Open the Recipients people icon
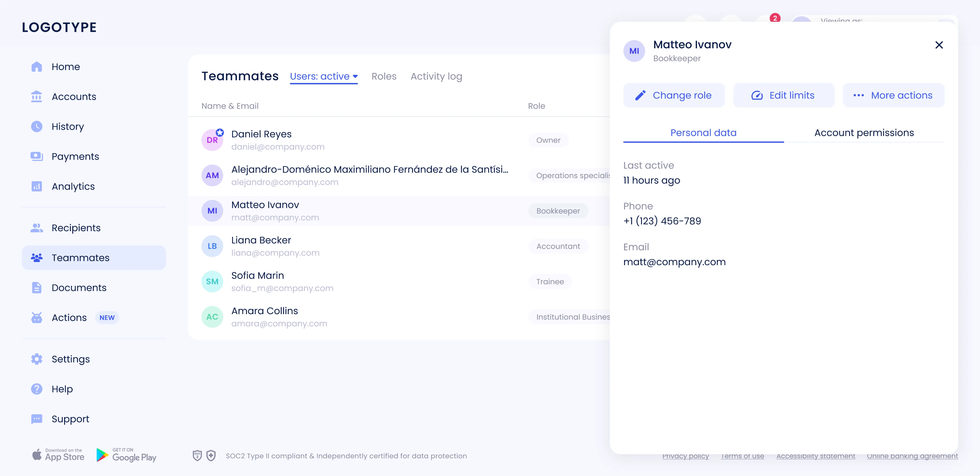The image size is (980, 476). [37, 228]
